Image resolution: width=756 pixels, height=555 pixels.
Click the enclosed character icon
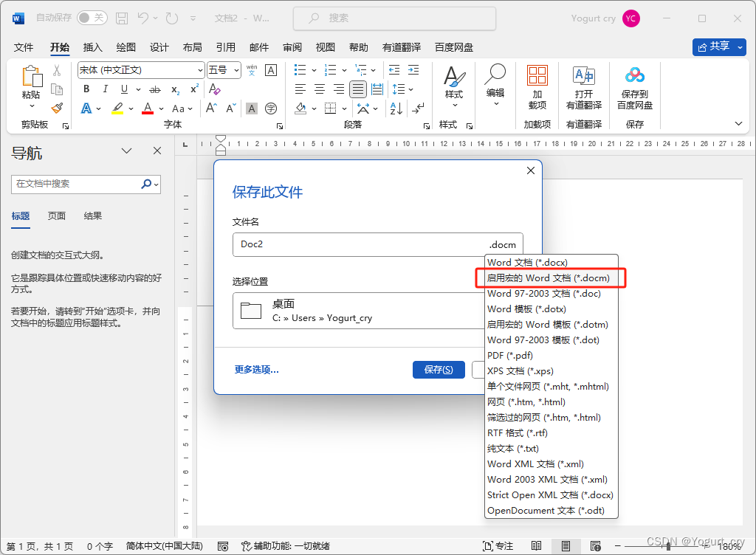pos(271,108)
